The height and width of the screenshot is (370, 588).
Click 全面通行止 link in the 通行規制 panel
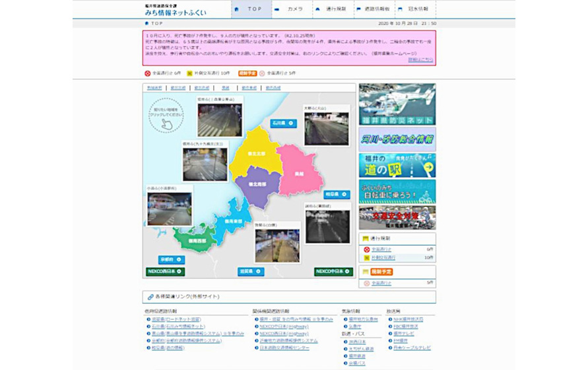click(x=381, y=250)
